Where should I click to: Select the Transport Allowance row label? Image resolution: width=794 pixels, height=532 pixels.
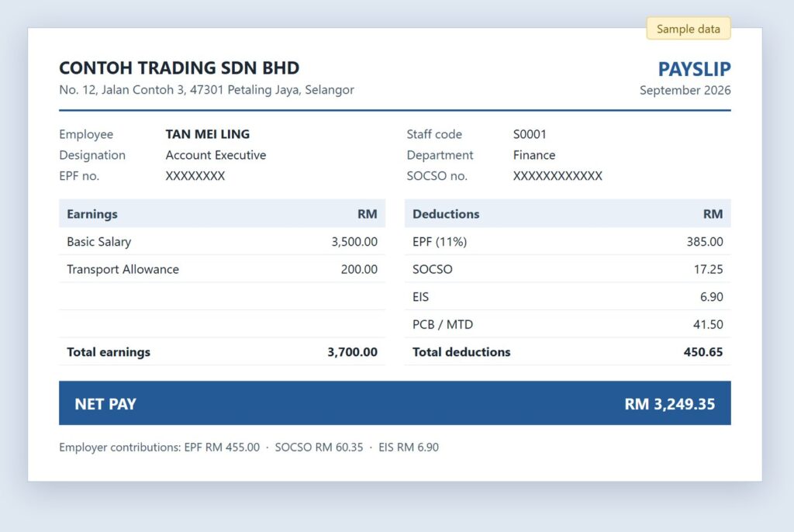[123, 269]
